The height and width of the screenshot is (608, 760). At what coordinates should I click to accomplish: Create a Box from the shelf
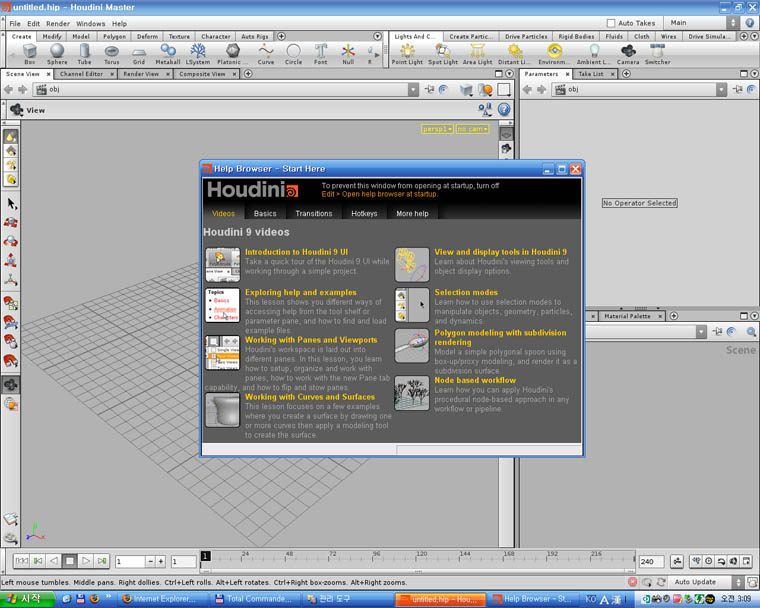30,54
